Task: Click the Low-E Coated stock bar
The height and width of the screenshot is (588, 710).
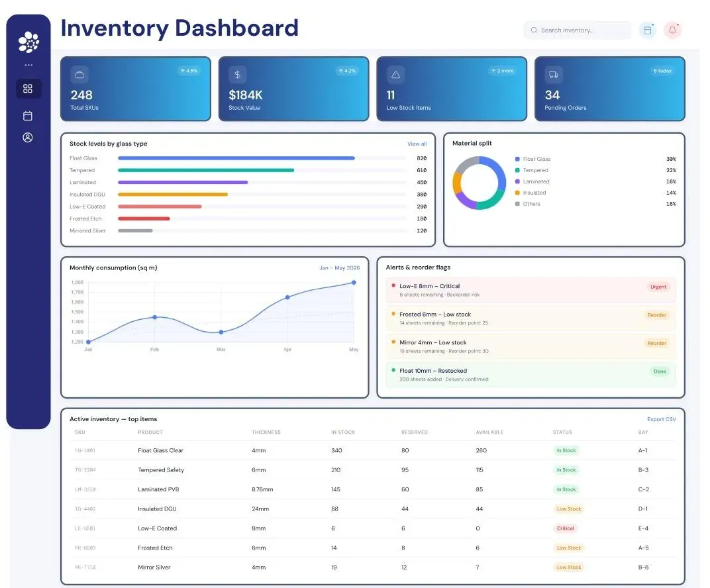Action: 160,207
